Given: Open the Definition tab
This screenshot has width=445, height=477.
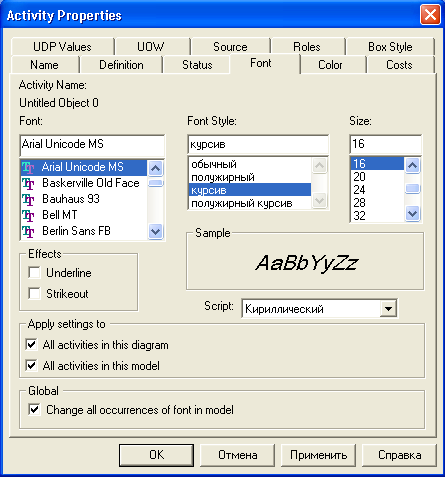Looking at the screenshot, I should [x=121, y=65].
